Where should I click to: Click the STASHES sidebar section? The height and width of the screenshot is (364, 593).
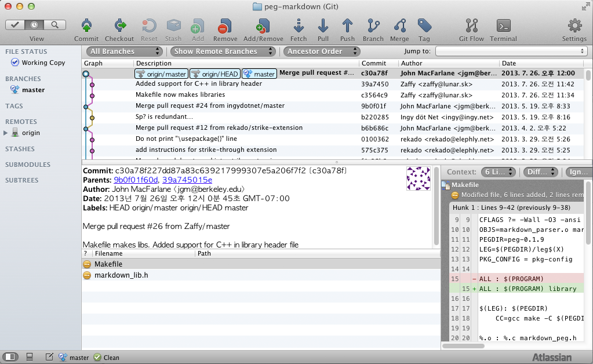[x=20, y=149]
